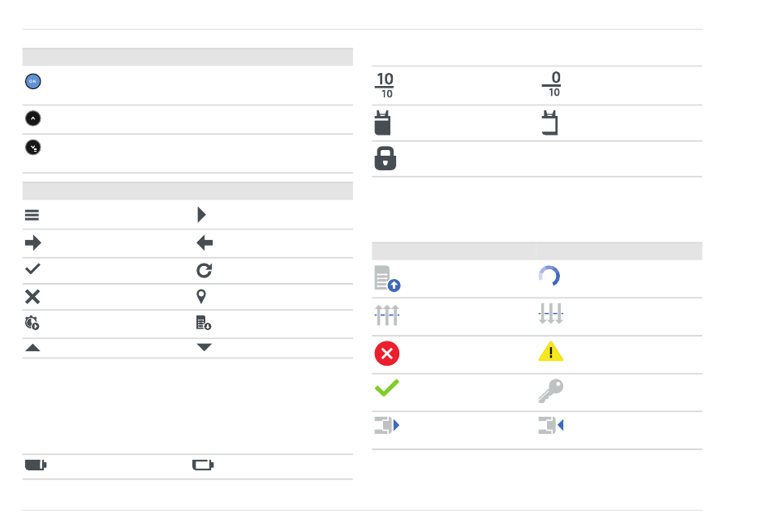Screen dimensions: 771x532
Task: Click the red circle error icon
Action: 387,354
